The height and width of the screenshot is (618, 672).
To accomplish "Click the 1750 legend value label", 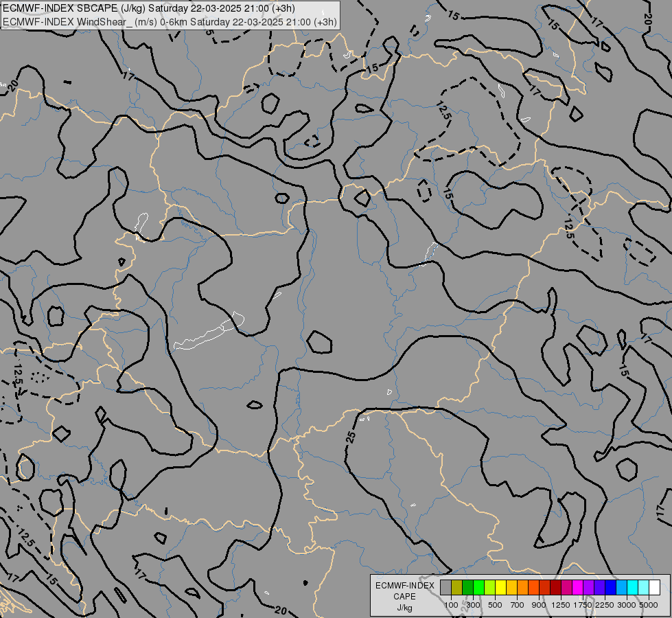I will pyautogui.click(x=583, y=605).
